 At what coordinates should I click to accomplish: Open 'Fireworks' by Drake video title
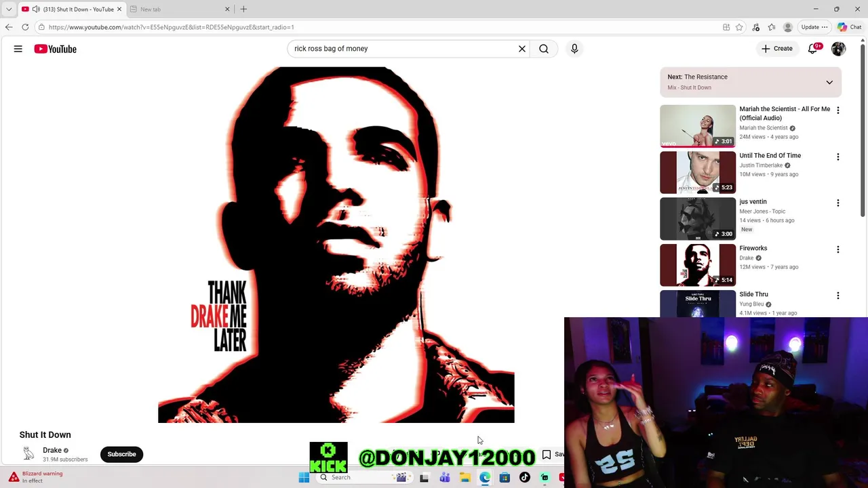tap(753, 248)
